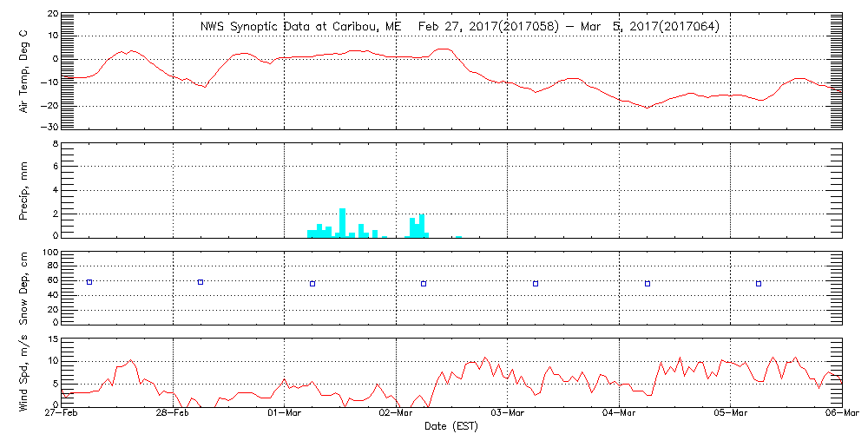
Task: Select the 'Precip, mm' axis label
Action: (x=23, y=187)
